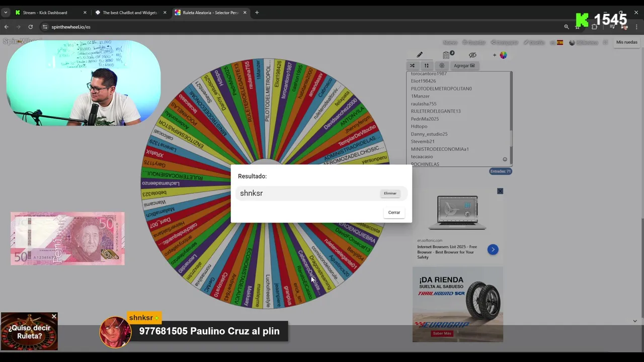
Task: Open the color wheel theme picker
Action: point(503,55)
